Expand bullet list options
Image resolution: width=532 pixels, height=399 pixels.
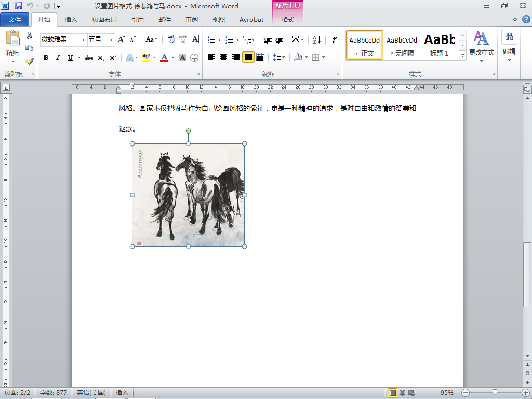(220, 39)
